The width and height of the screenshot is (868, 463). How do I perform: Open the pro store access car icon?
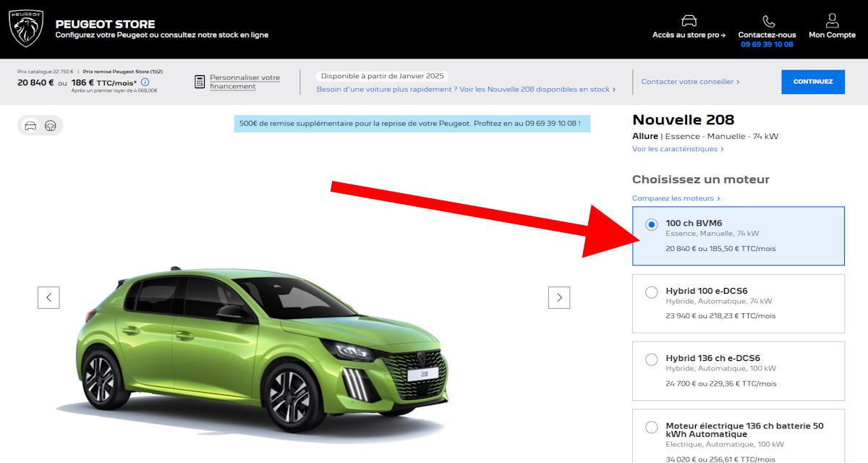coord(689,21)
